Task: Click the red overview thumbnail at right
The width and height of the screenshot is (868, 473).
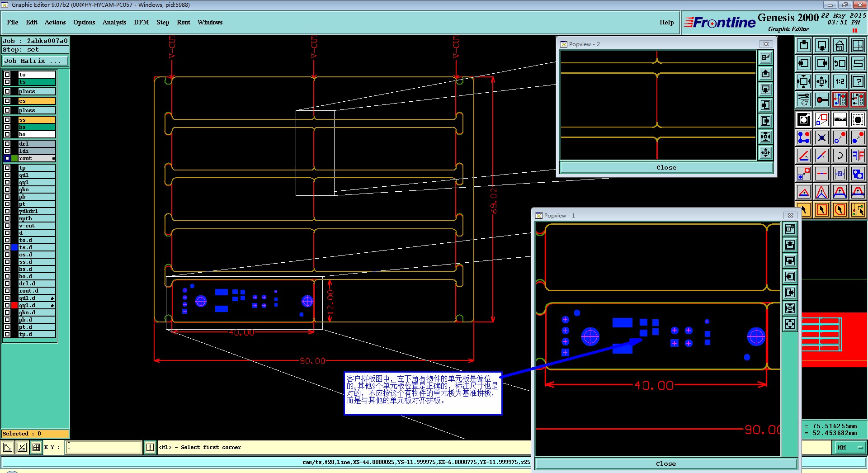Action: pos(834,339)
